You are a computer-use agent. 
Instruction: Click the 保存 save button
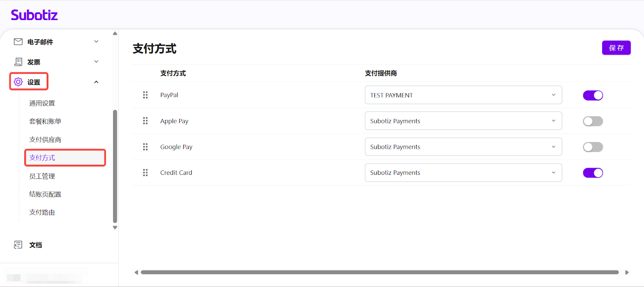pyautogui.click(x=616, y=48)
